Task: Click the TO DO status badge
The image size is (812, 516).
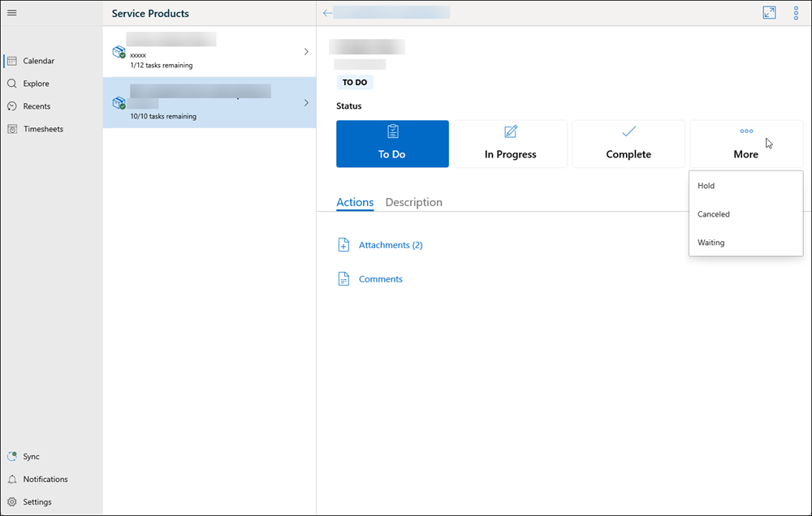Action: coord(355,82)
